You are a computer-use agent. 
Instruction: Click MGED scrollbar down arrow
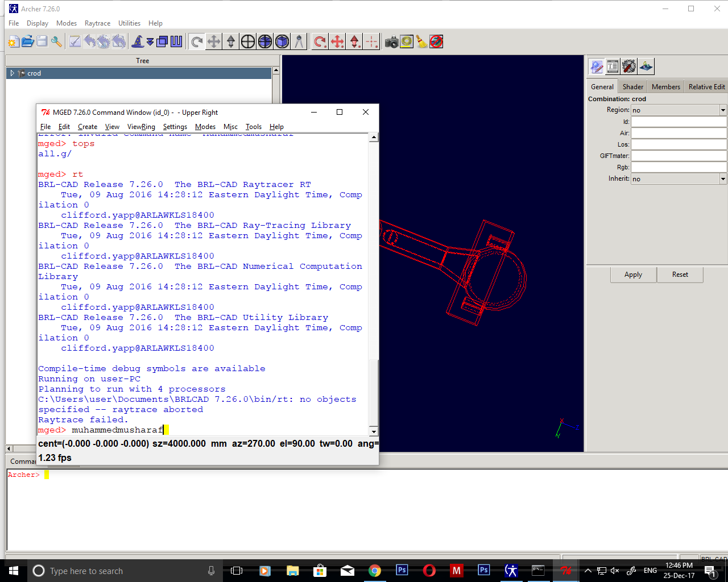pos(374,431)
